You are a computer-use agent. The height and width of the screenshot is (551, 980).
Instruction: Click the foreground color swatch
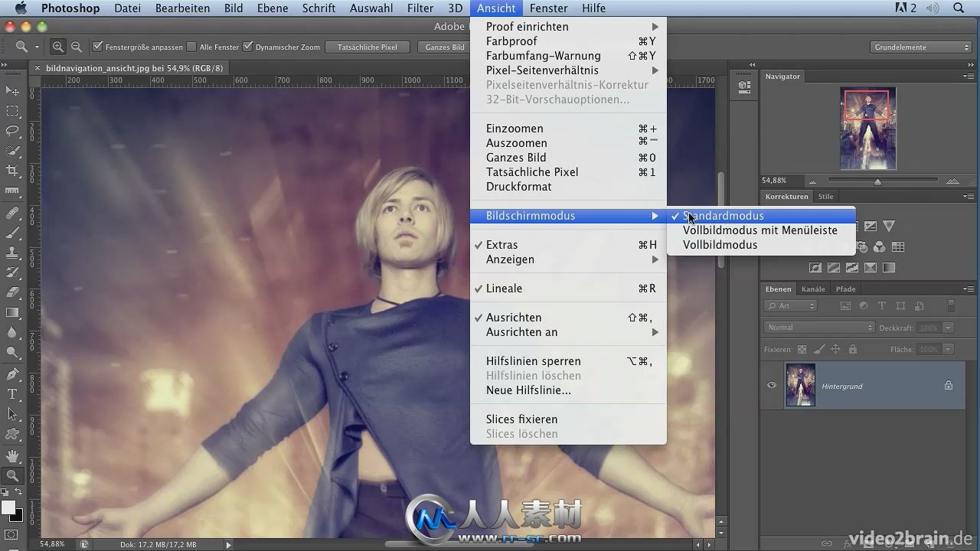click(x=8, y=507)
